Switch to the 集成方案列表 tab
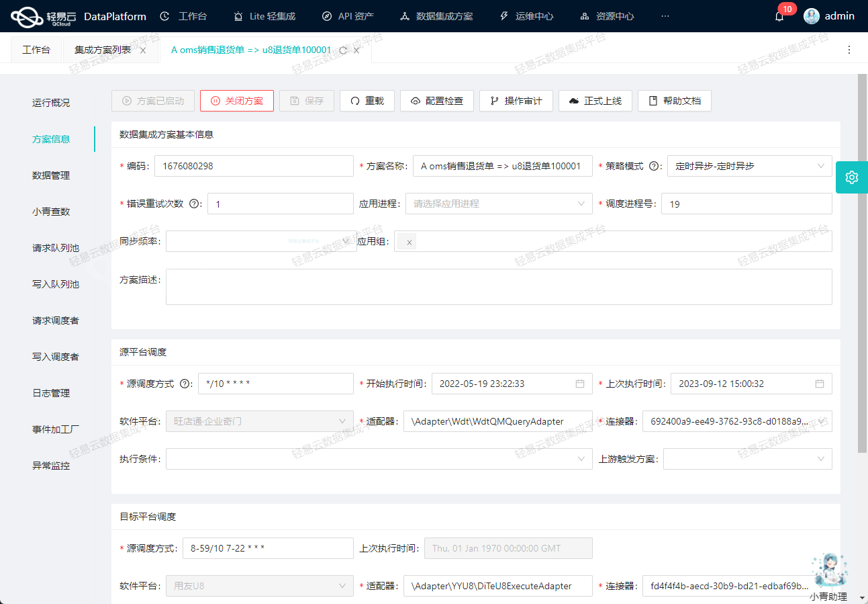 (x=103, y=50)
